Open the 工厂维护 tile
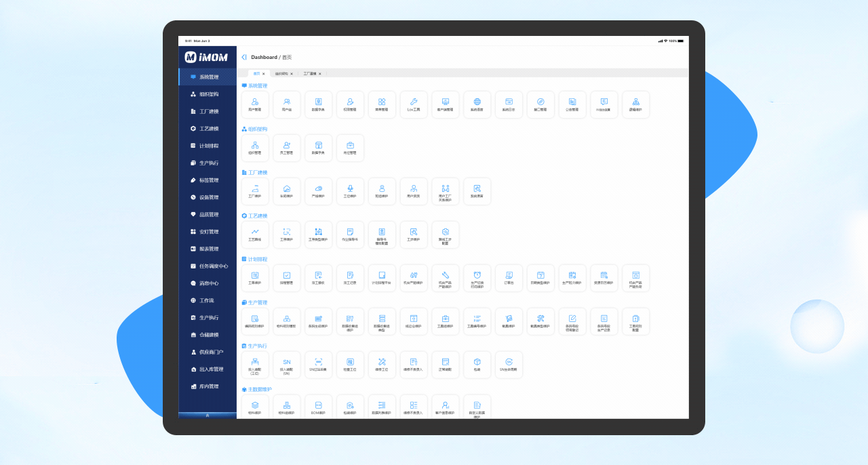Image resolution: width=868 pixels, height=465 pixels. [x=255, y=191]
